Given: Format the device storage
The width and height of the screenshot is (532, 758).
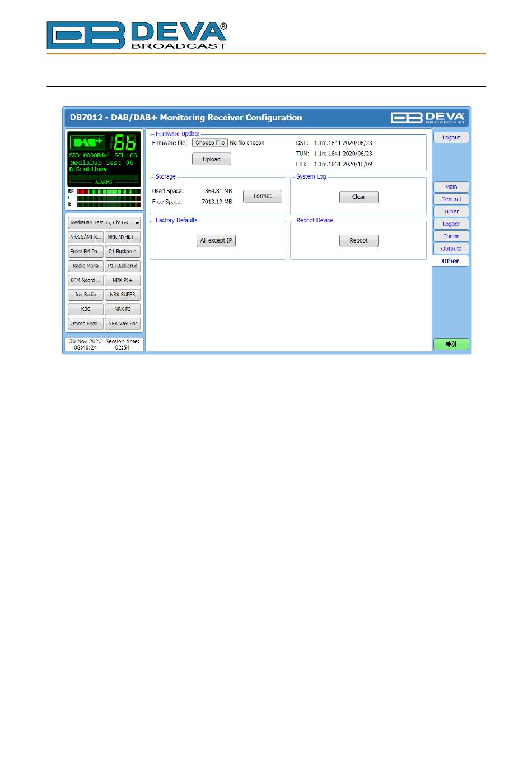Looking at the screenshot, I should coord(263,196).
